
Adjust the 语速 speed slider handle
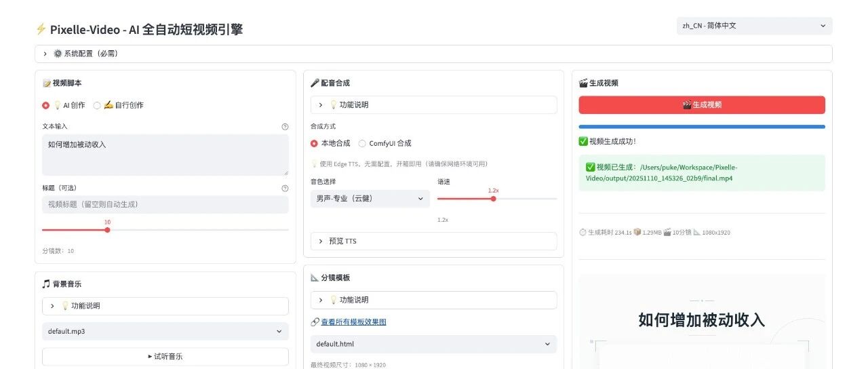493,199
